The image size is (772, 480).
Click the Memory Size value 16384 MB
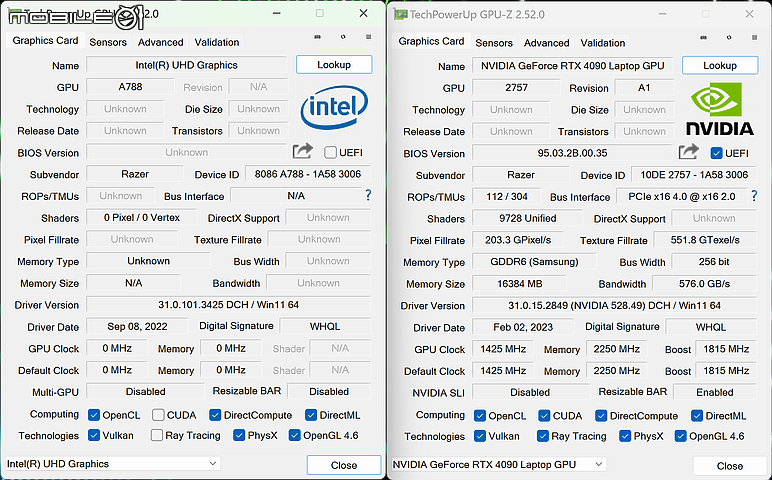[519, 284]
